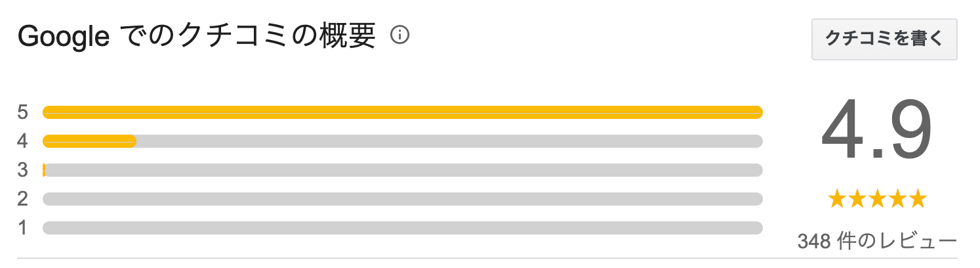The width and height of the screenshot is (980, 268).
Task: Click the last yellow star under 4.9
Action: [916, 198]
